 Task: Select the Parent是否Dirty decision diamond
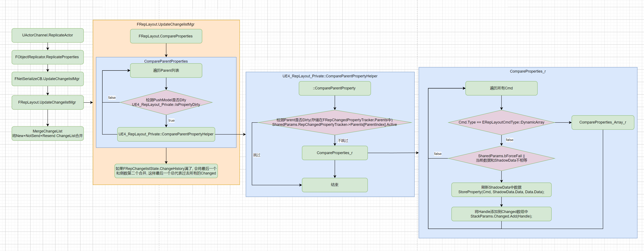tap(335, 122)
